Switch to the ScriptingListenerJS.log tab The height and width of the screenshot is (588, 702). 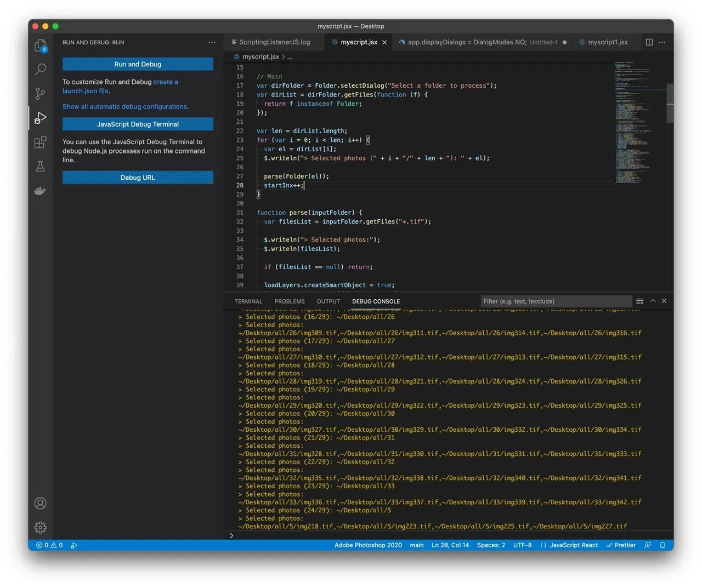click(273, 42)
